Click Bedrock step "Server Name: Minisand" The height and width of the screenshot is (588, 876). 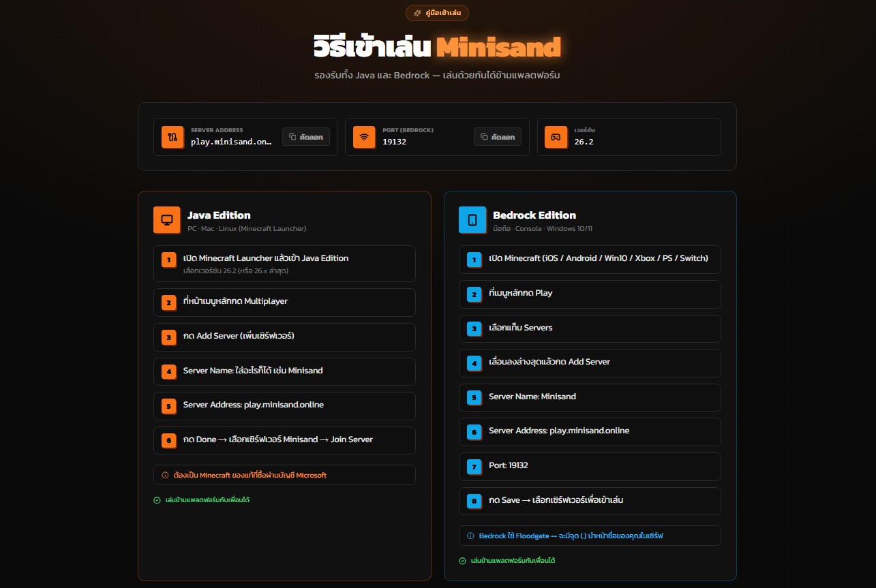[x=590, y=398]
